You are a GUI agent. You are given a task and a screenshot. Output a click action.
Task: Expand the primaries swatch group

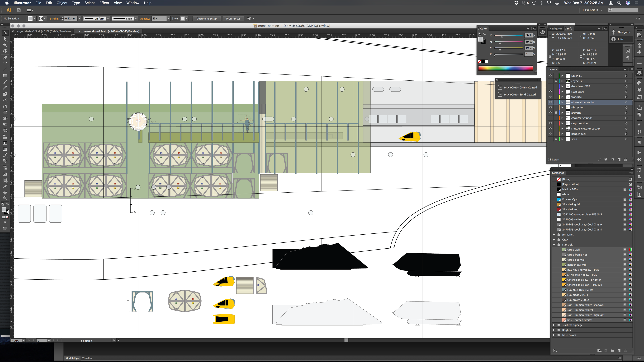pyautogui.click(x=554, y=235)
